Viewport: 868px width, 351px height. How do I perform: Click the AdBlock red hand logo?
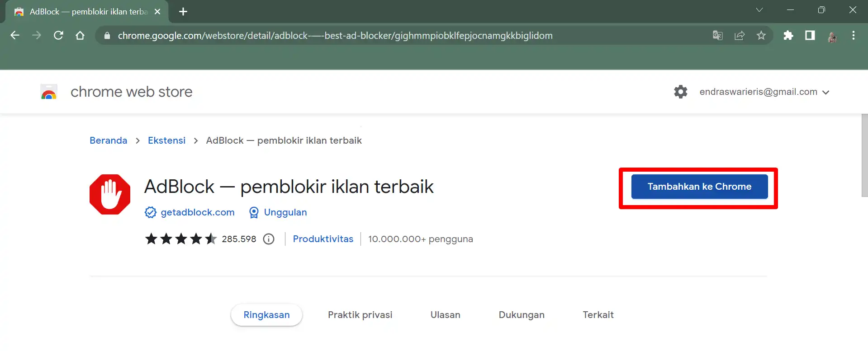[x=110, y=194]
